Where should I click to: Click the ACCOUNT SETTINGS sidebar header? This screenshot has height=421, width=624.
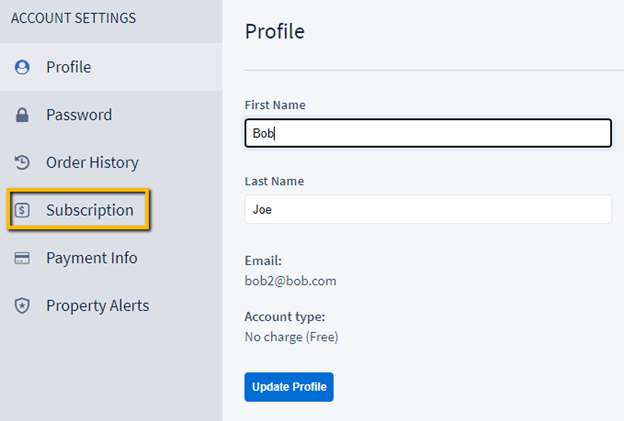point(73,18)
